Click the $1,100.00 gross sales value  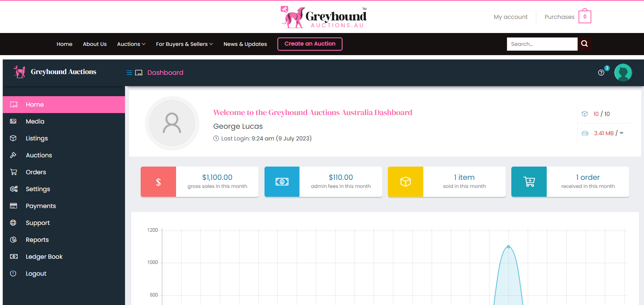pos(217,177)
